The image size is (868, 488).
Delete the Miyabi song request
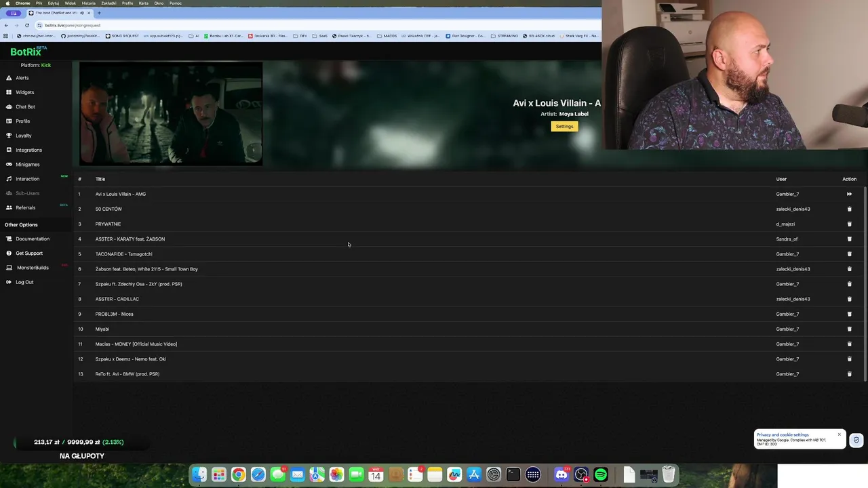click(849, 329)
